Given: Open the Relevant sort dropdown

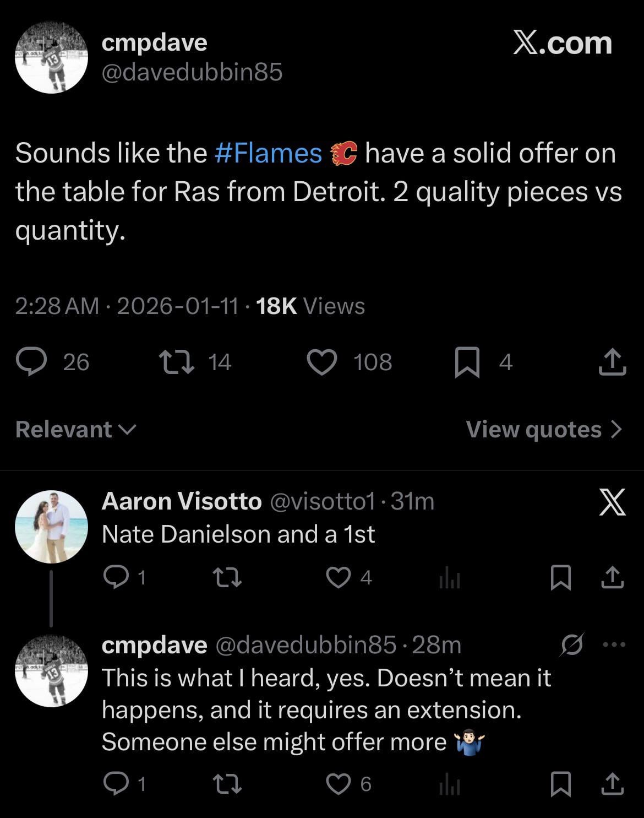Looking at the screenshot, I should (x=75, y=430).
